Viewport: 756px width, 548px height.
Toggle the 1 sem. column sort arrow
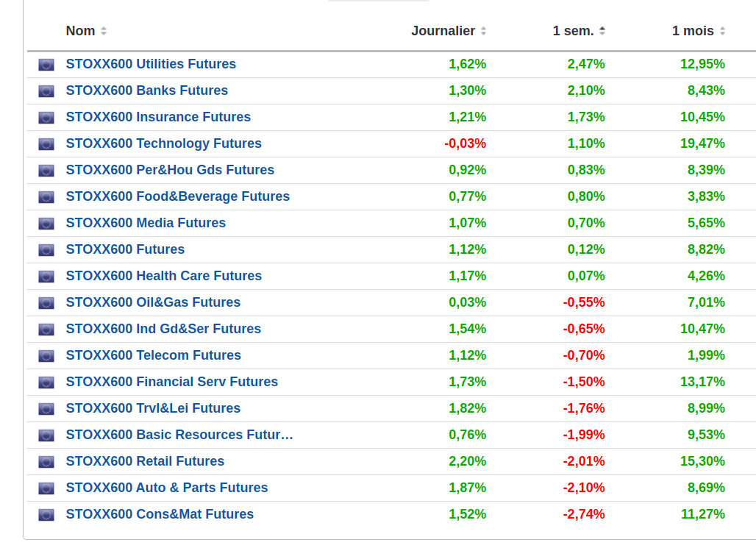tap(602, 31)
